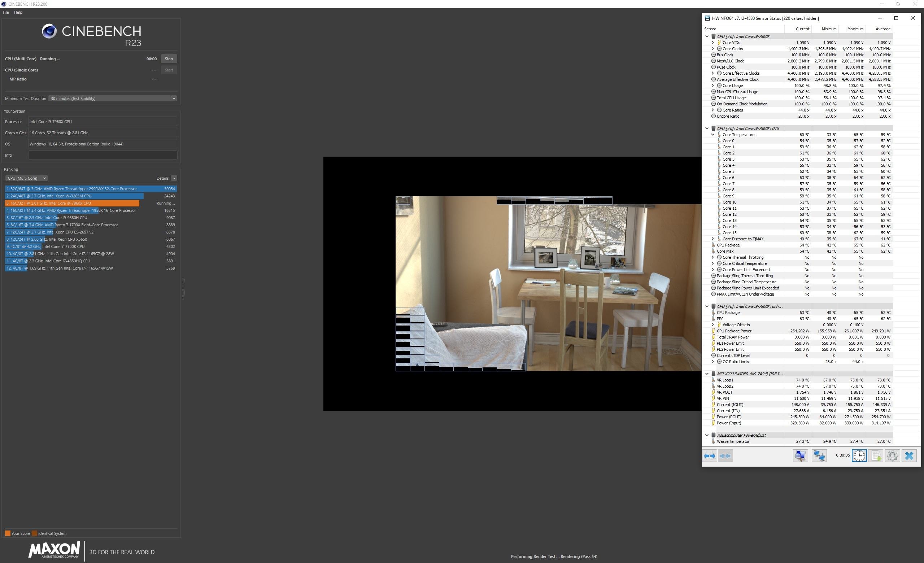This screenshot has width=924, height=563.
Task: Click the Cinebench logo sphere icon
Action: (x=49, y=31)
